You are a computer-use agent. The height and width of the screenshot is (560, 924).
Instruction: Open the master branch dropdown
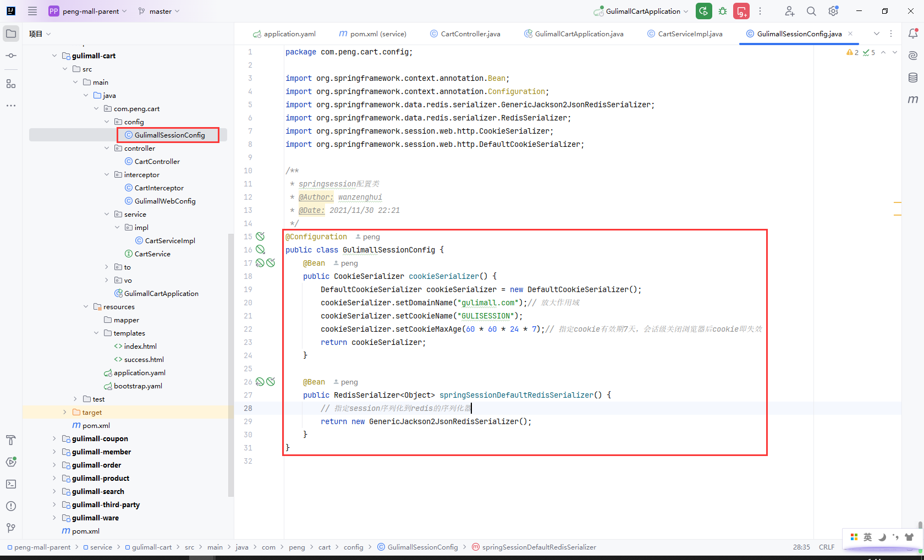(x=159, y=11)
